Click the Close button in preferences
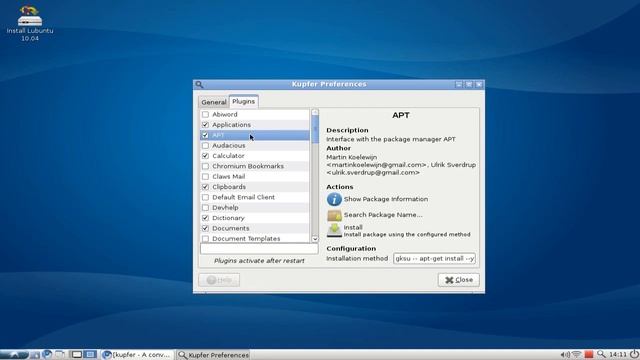This screenshot has height=360, width=640. click(x=459, y=280)
